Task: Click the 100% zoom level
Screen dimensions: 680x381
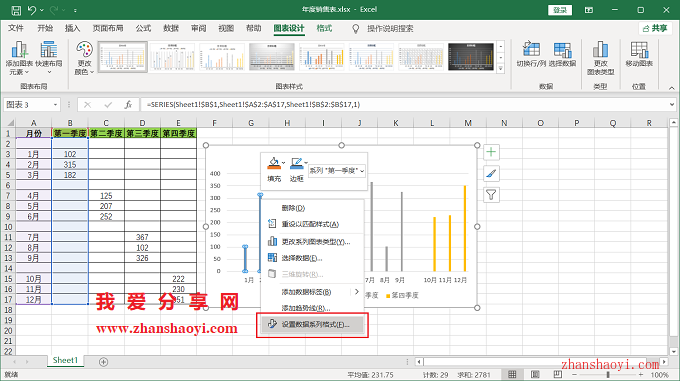Action: (660, 374)
